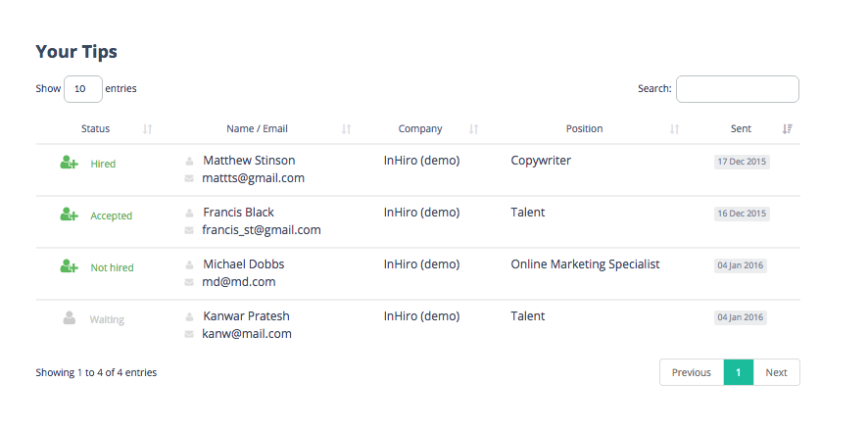Image resolution: width=868 pixels, height=430 pixels.
Task: Sort table by Company column
Action: pyautogui.click(x=420, y=128)
